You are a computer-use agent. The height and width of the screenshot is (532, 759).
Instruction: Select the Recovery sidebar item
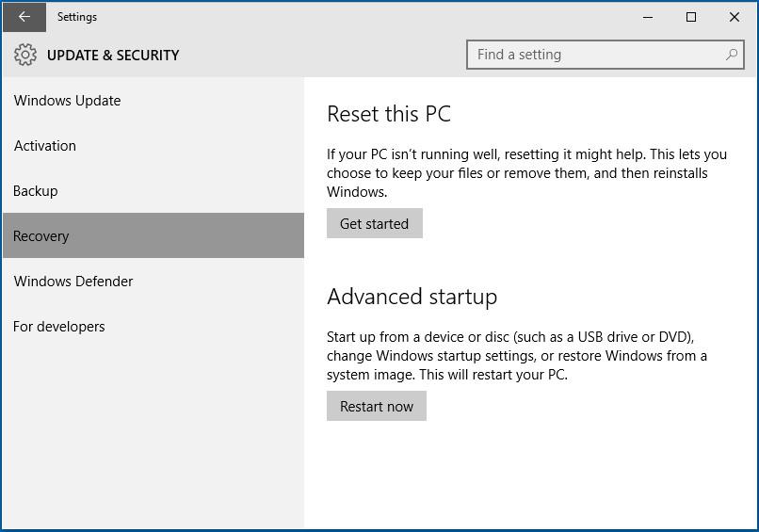[153, 235]
